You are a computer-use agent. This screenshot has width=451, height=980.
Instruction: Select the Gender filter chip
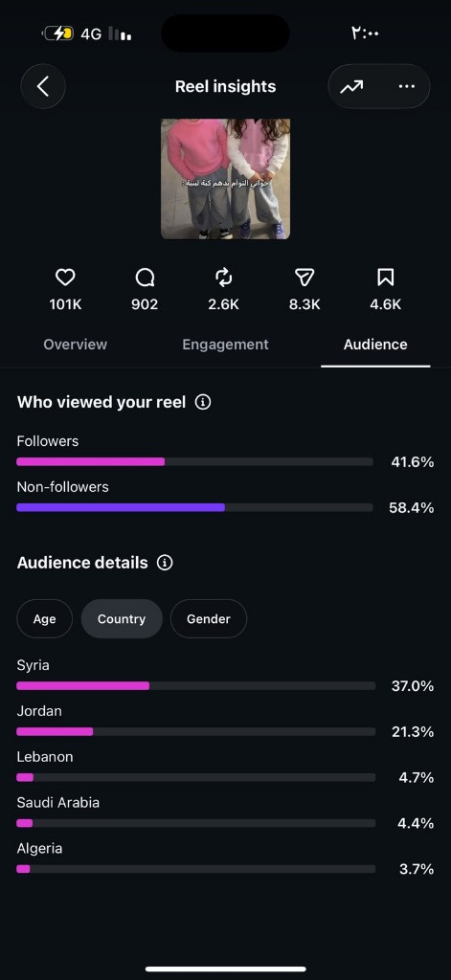pos(209,619)
